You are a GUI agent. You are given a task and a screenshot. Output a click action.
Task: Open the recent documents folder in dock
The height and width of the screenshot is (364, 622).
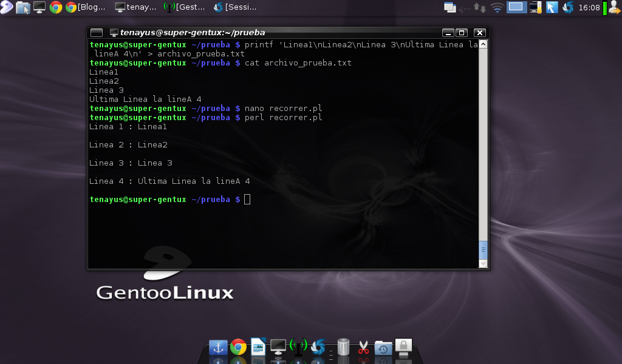pos(383,348)
